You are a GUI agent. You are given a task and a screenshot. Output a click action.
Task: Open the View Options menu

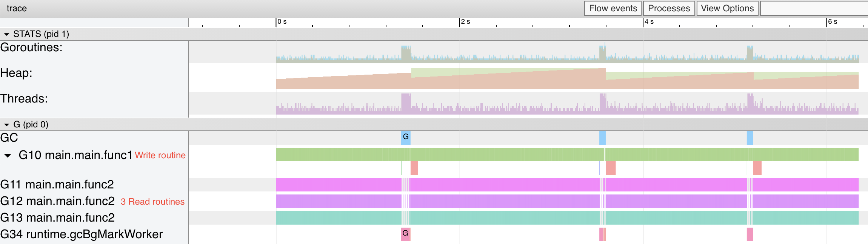[727, 8]
